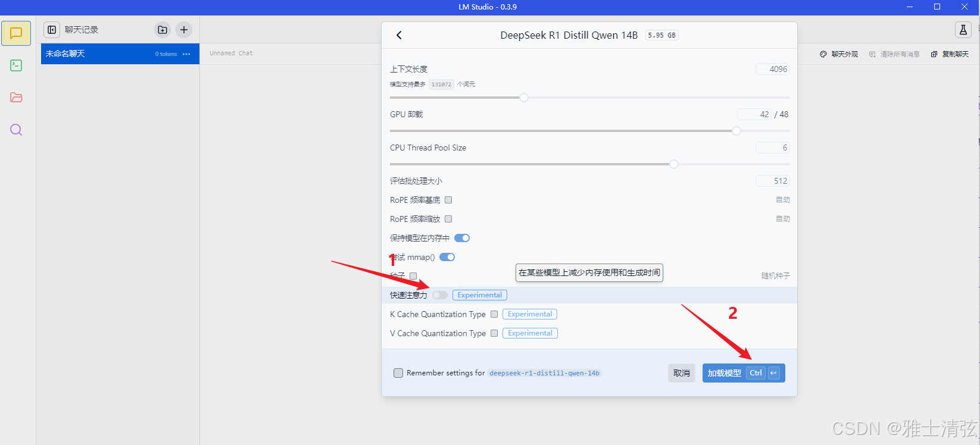
Task: Click Experimental tag for V Cache
Action: [x=530, y=333]
